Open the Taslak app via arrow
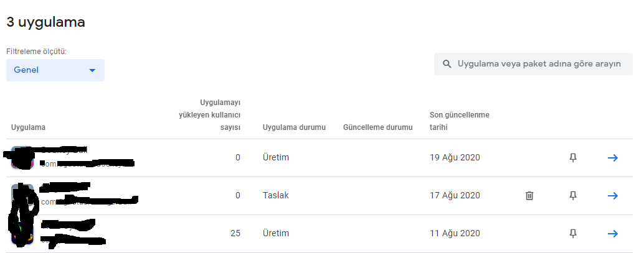644x253 pixels. 613,196
